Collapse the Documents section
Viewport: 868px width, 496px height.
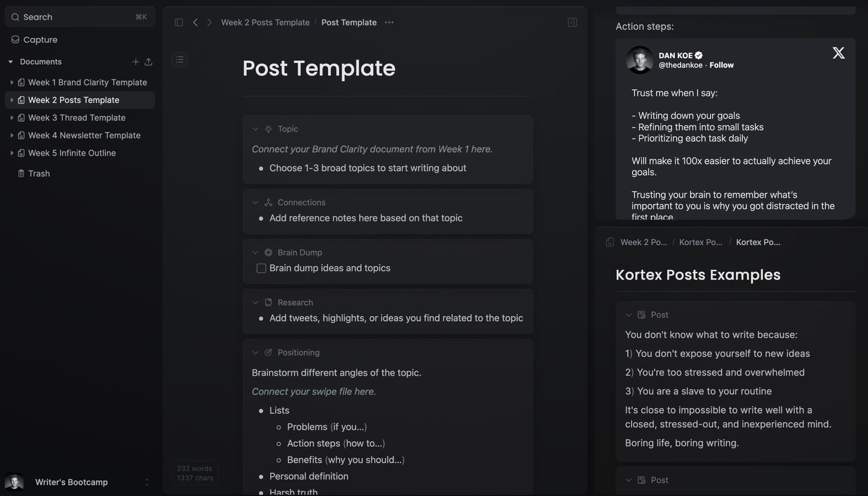pos(10,62)
